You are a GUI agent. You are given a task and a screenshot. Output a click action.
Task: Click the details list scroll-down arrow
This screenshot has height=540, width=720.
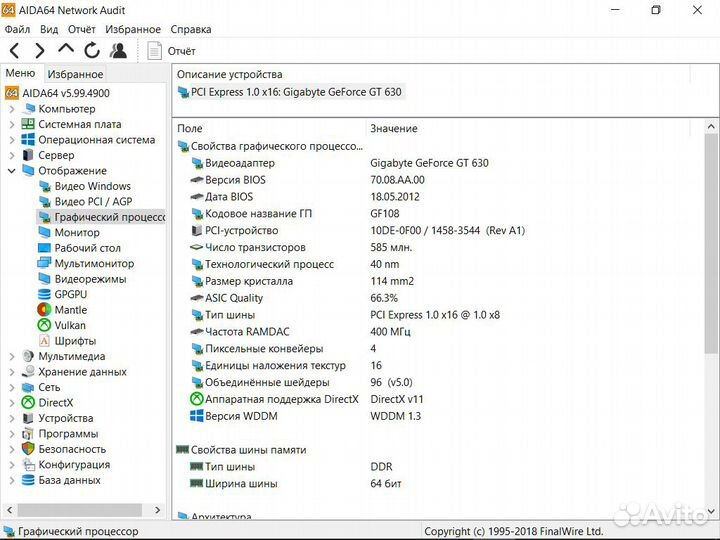pos(711,511)
